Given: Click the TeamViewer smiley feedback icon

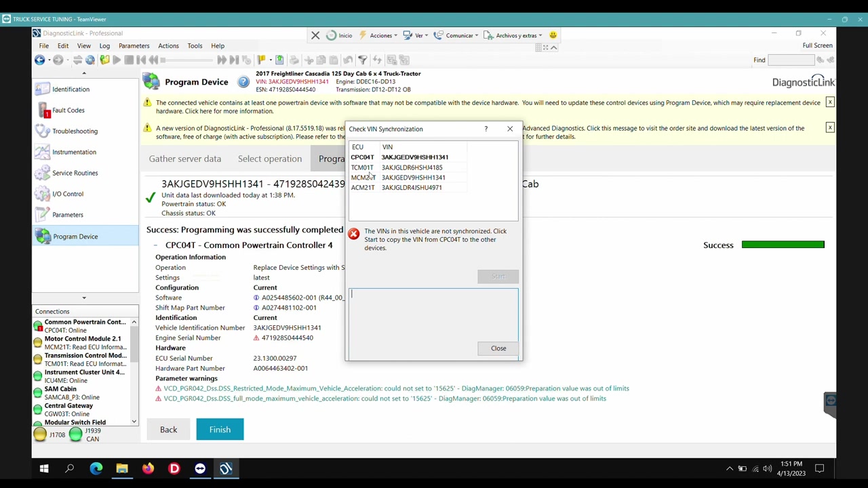Looking at the screenshot, I should (553, 35).
